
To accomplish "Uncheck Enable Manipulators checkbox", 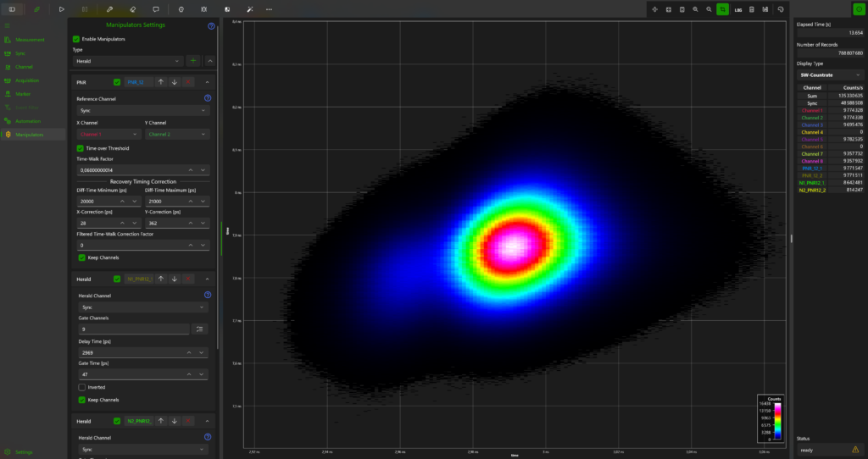I will point(76,39).
